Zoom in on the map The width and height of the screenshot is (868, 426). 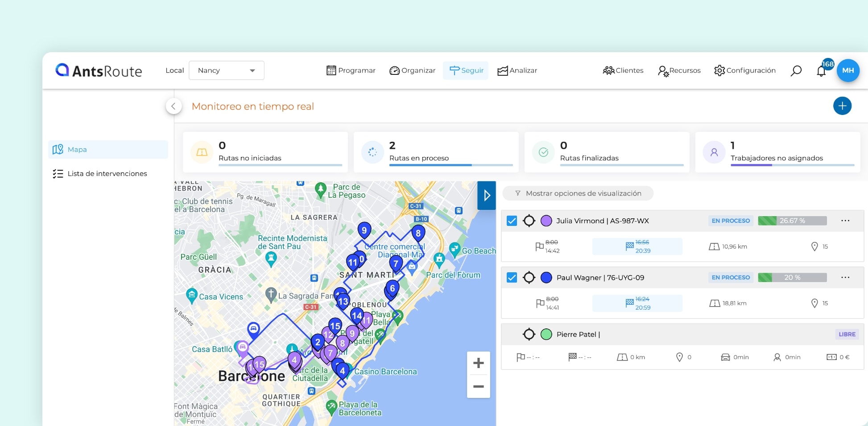point(478,363)
